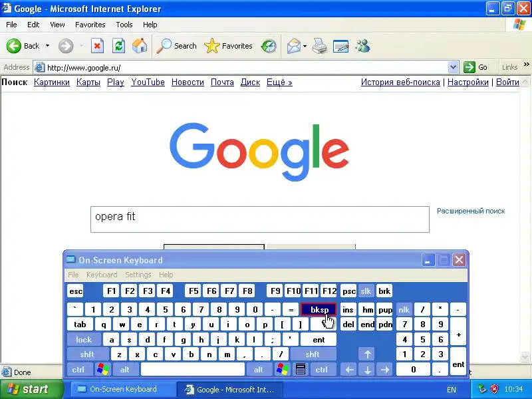This screenshot has height=399, width=532.
Task: Toggle the right alt key
Action: pyautogui.click(x=259, y=369)
